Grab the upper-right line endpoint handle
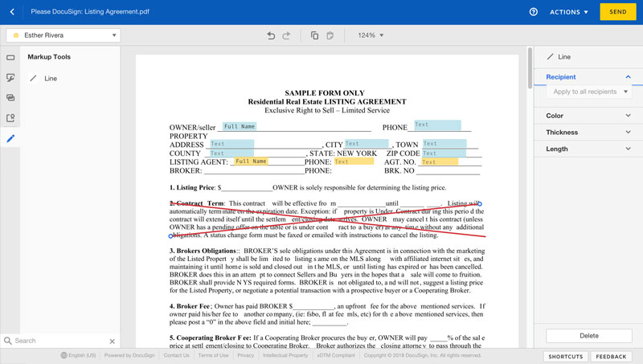Viewport: 643px width, 364px height. coord(480,204)
